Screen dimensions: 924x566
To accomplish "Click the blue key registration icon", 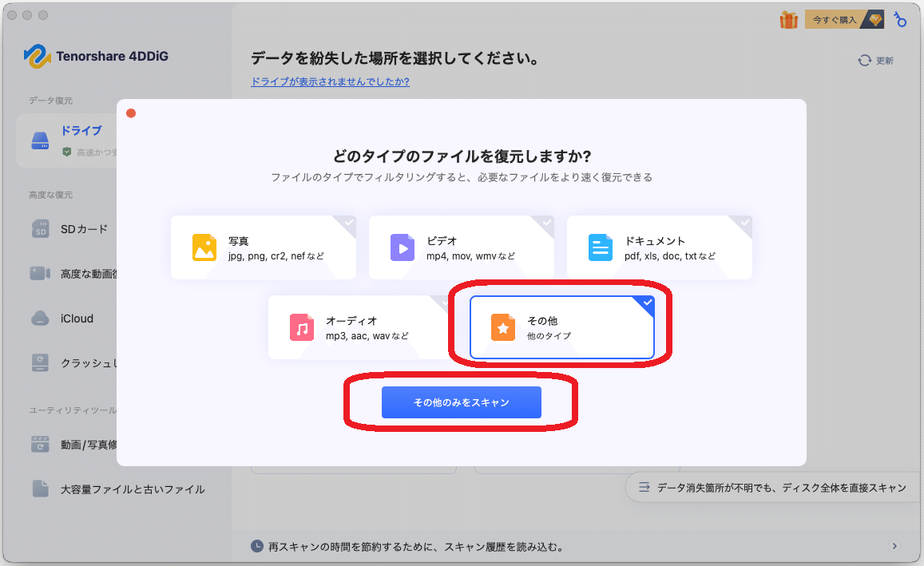I will click(x=899, y=18).
